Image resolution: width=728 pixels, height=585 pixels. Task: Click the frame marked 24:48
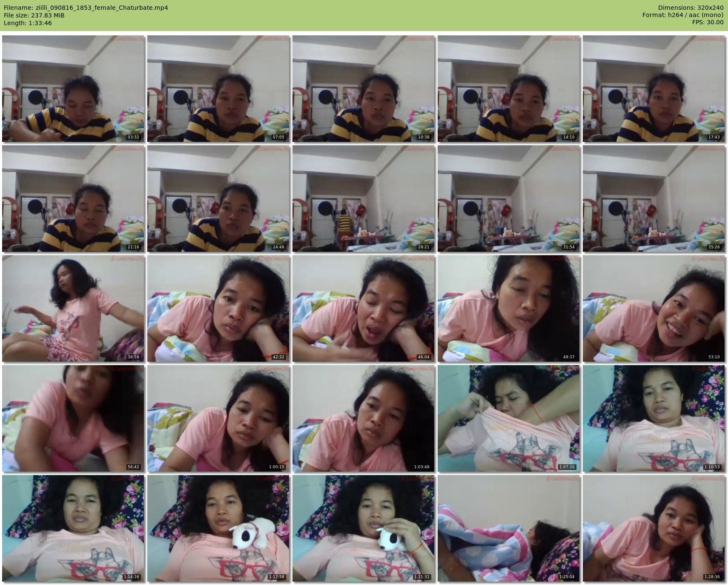[218, 199]
